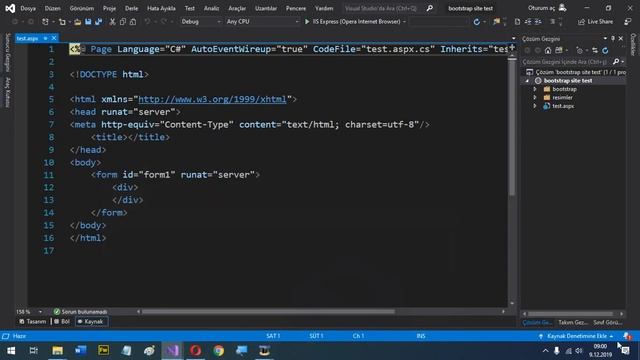
Task: Click the New Project toolbar icon
Action: [45, 22]
